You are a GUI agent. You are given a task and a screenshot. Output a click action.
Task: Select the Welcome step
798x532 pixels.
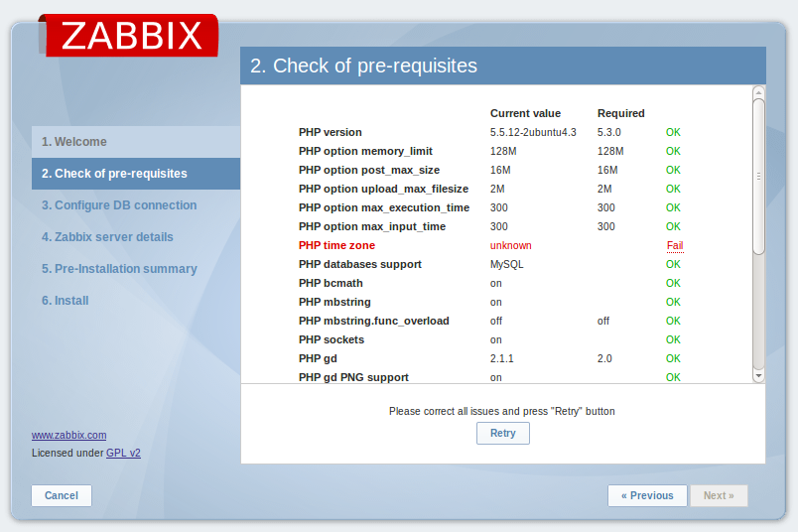(74, 142)
